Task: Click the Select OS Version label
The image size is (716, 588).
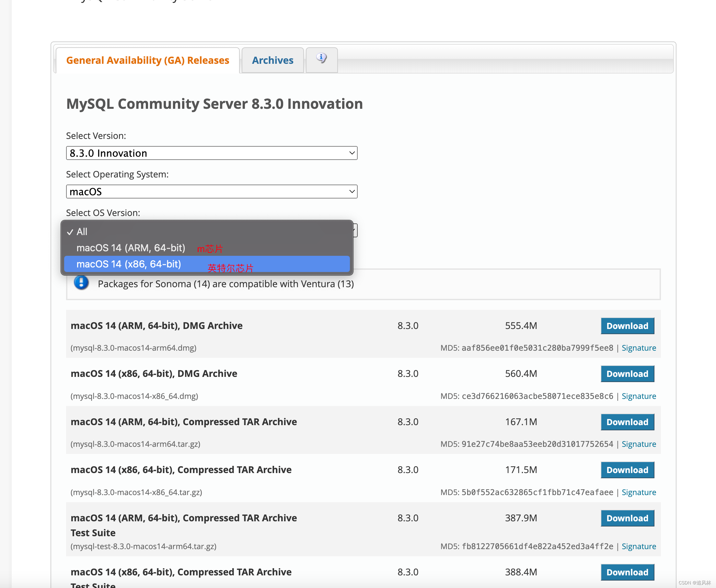Action: coord(103,213)
